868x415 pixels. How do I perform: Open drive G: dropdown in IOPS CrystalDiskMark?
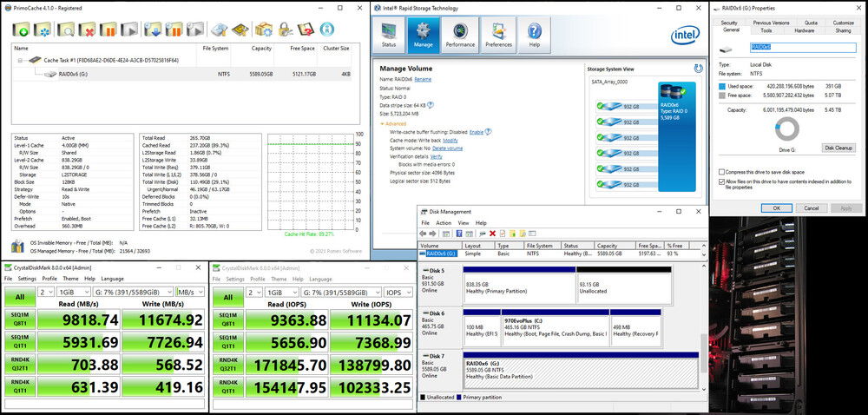point(341,292)
